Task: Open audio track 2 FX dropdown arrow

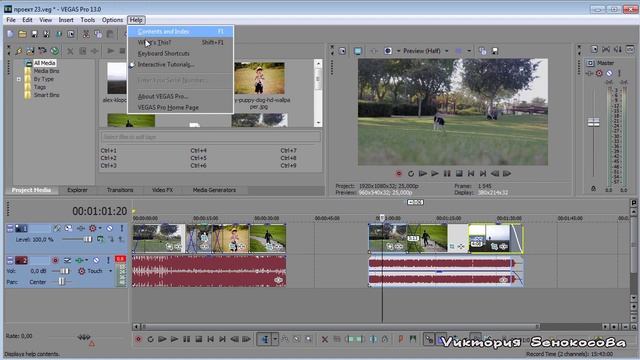Action: 87,260
